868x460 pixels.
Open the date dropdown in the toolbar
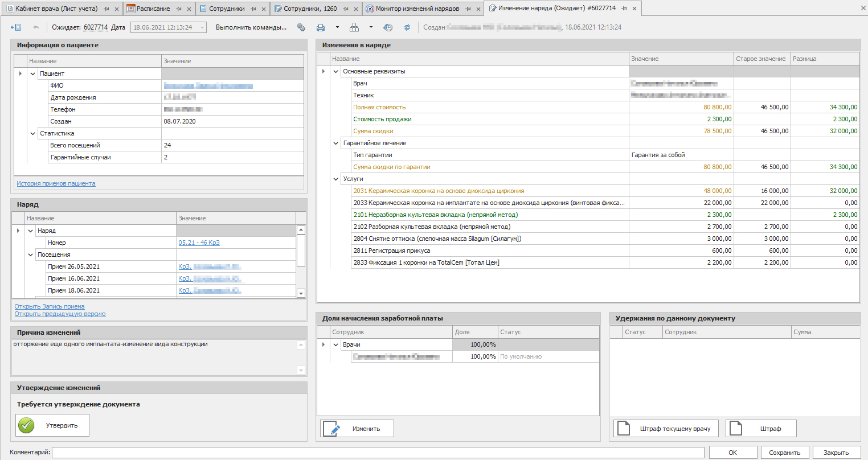(x=202, y=27)
